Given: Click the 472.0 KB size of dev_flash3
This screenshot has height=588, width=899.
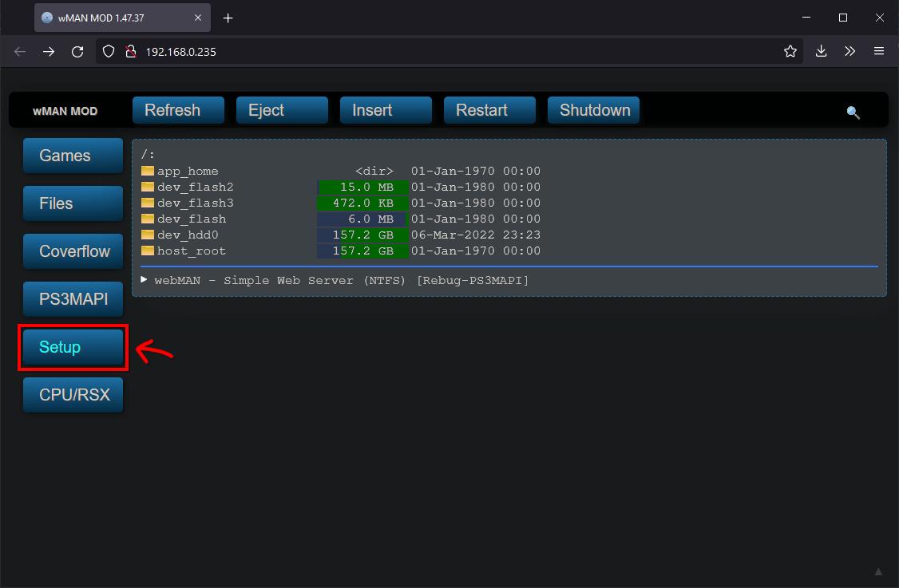Looking at the screenshot, I should [x=363, y=203].
